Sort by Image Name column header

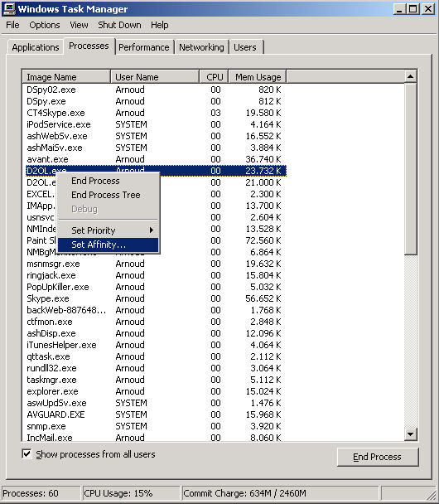pos(66,77)
